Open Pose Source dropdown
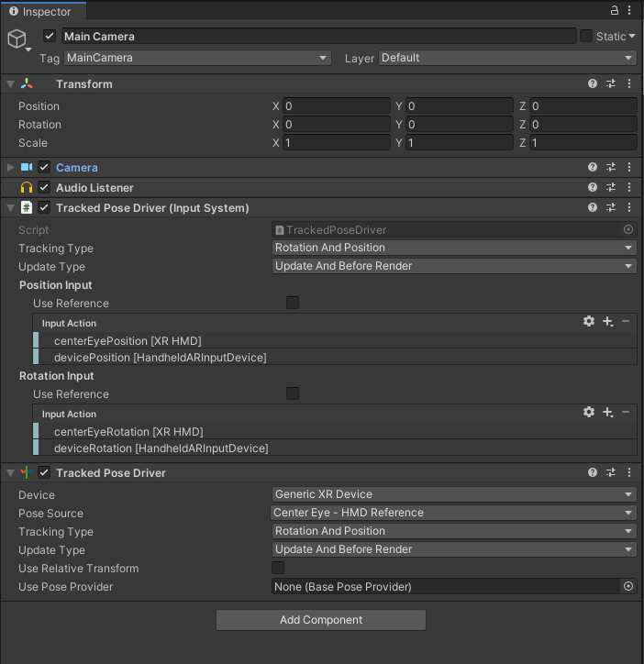Image resolution: width=644 pixels, height=664 pixels. click(454, 513)
